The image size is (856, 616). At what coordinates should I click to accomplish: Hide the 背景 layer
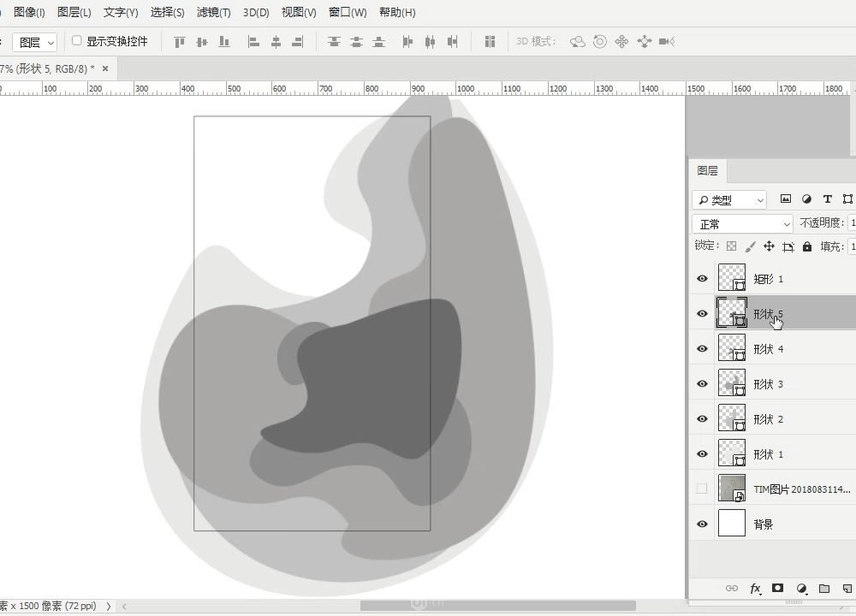pos(702,524)
